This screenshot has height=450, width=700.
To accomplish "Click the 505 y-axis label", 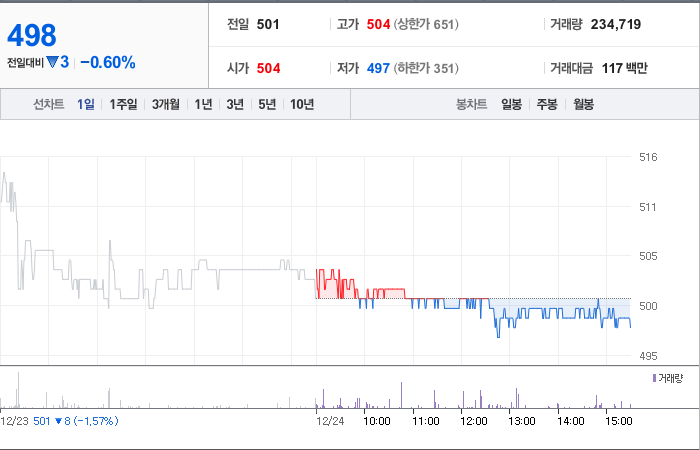I will 648,256.
